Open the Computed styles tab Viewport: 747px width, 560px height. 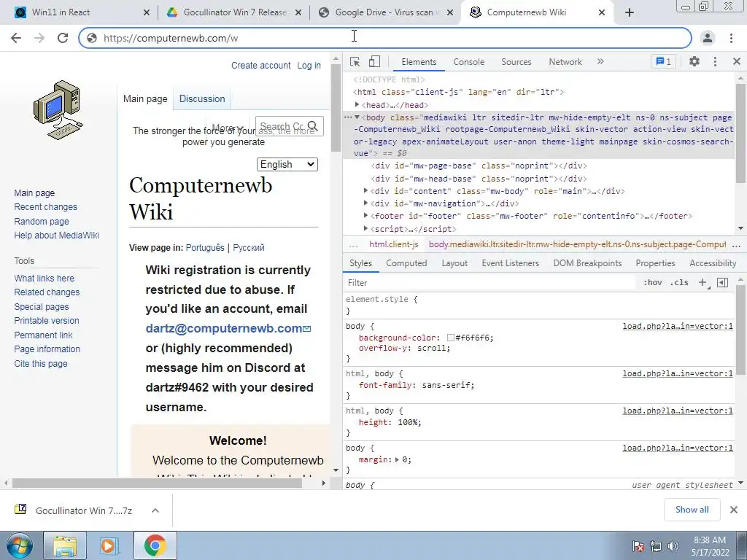[x=406, y=262]
